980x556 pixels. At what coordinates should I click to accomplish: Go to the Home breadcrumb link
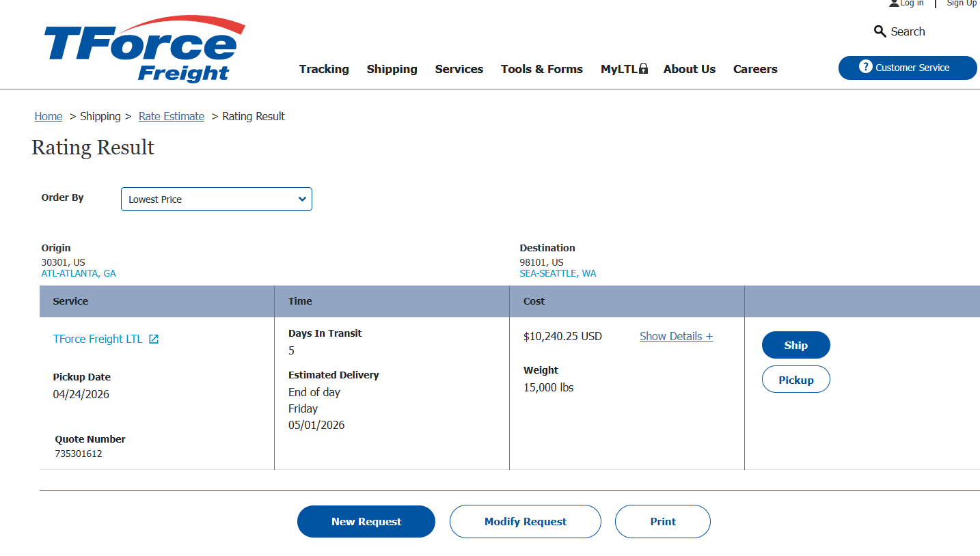click(x=49, y=116)
